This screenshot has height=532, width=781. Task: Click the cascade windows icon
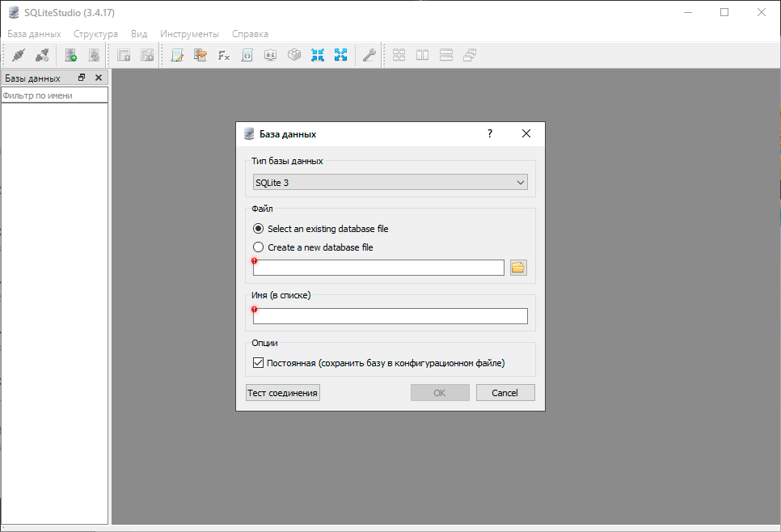point(469,55)
